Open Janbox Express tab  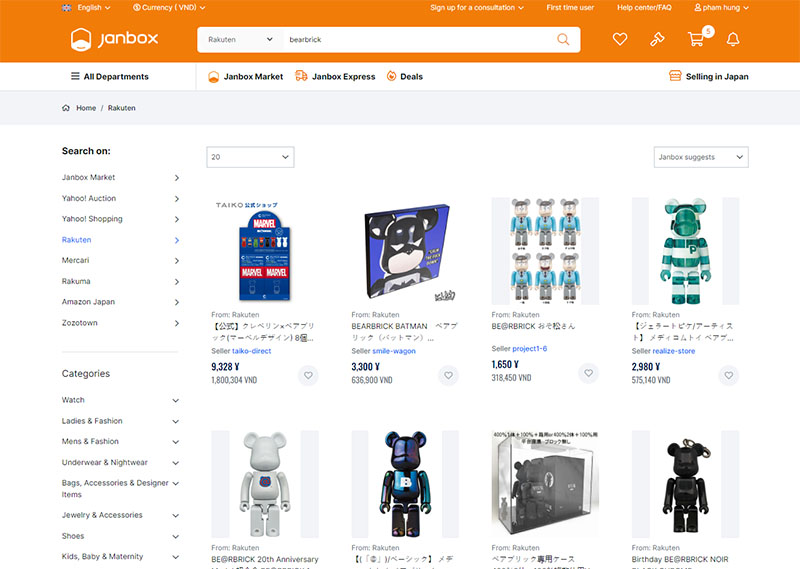335,77
